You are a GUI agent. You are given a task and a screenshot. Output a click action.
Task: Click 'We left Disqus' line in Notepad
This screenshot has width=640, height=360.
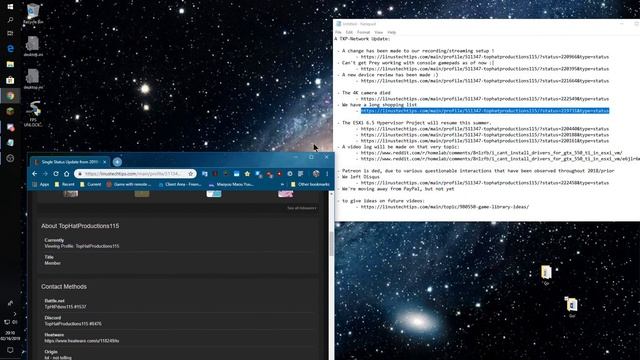[361, 177]
